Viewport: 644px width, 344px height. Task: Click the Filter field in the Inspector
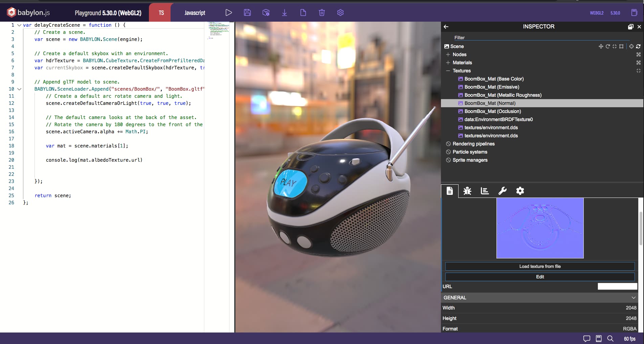pyautogui.click(x=541, y=38)
